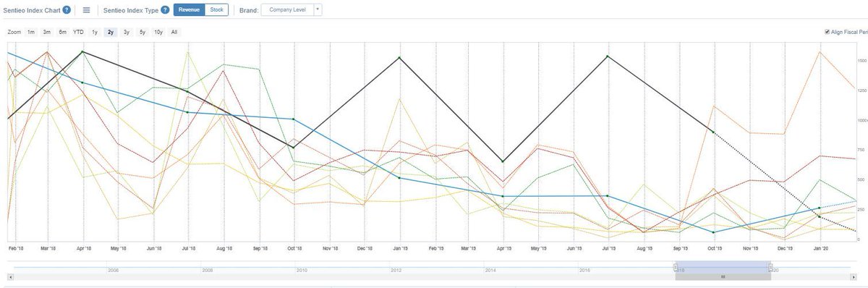The image size is (868, 288).
Task: Select the Revenue index type
Action: [190, 10]
